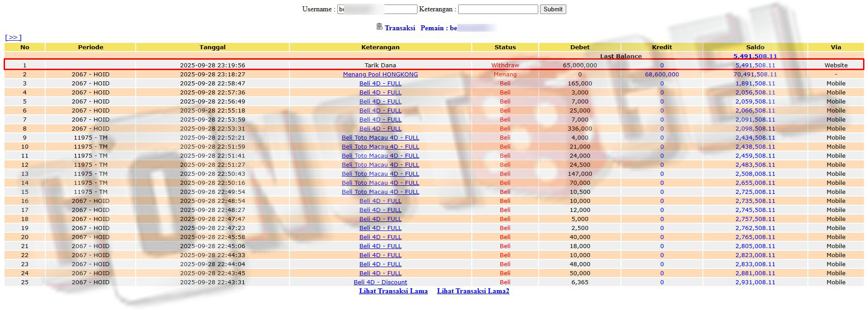Open Beli 4D - FULL link dated 22:47:23
Image resolution: width=868 pixels, height=310 pixels.
pos(380,228)
